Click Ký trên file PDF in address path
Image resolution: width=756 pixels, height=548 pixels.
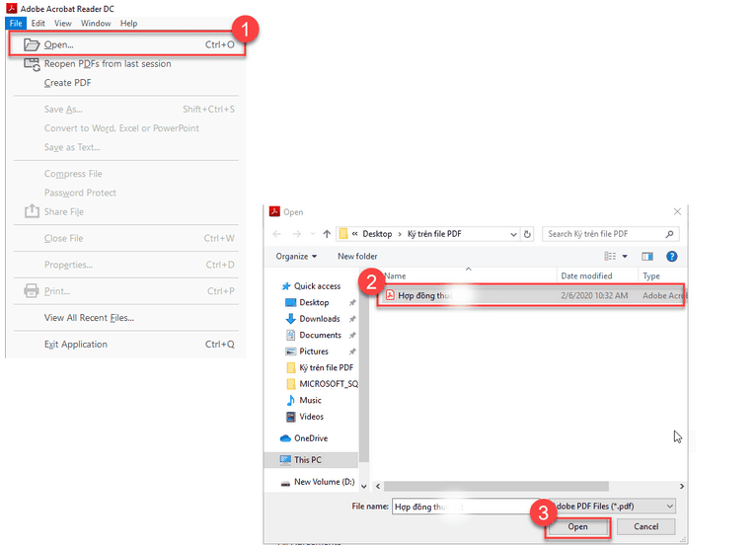click(434, 234)
